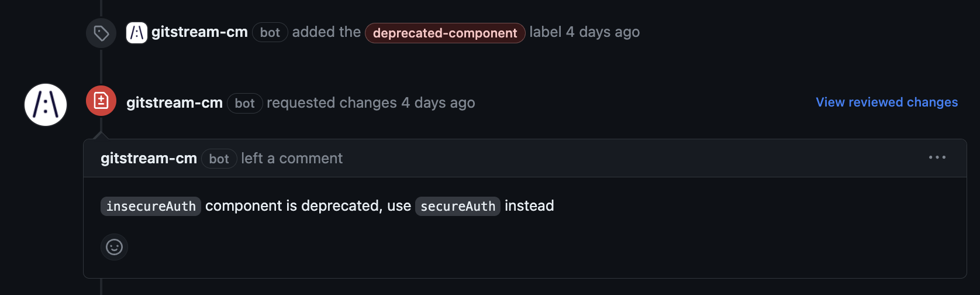This screenshot has height=295, width=980.
Task: Click the insecureAuth code snippet
Action: pos(151,206)
